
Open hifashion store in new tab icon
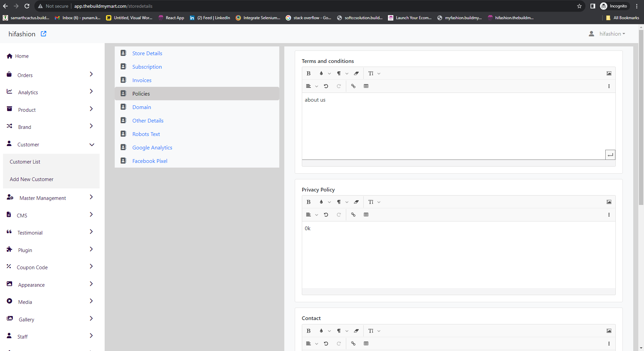(43, 34)
